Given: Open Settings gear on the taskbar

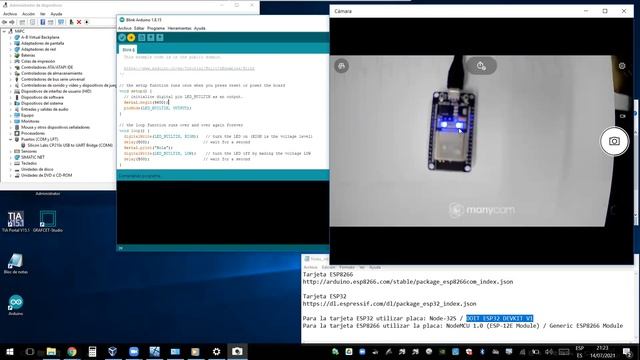Looking at the screenshot, I should point(216,351).
